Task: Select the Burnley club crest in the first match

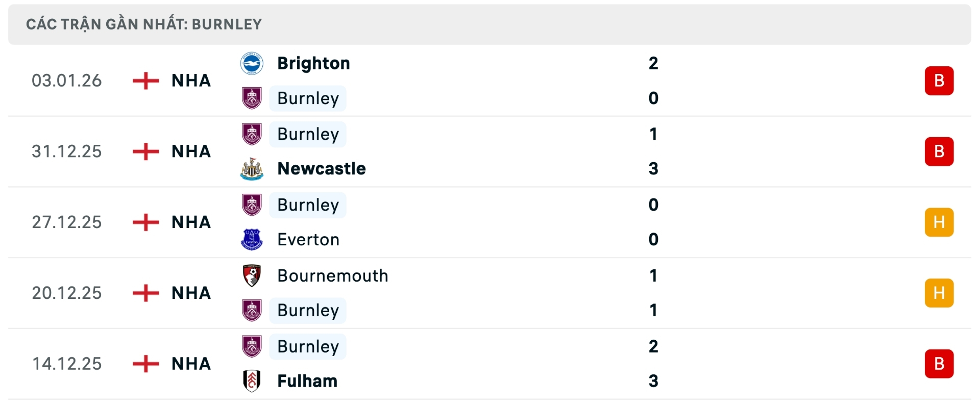Action: pyautogui.click(x=252, y=98)
